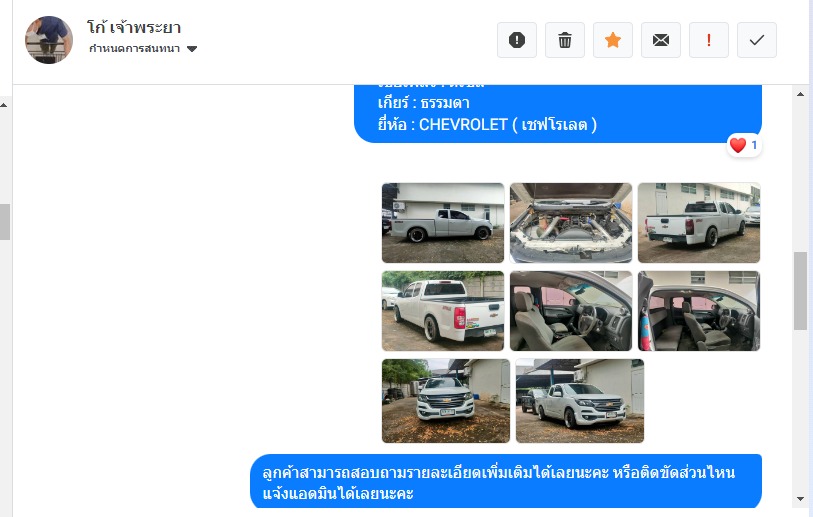Screen dimensions: 813x517
Task: Open the engine bay photo
Action: pos(571,223)
